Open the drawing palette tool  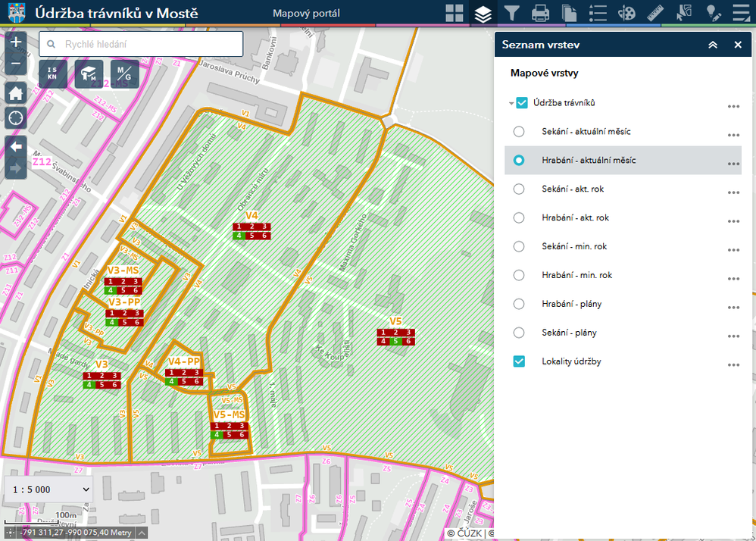627,13
